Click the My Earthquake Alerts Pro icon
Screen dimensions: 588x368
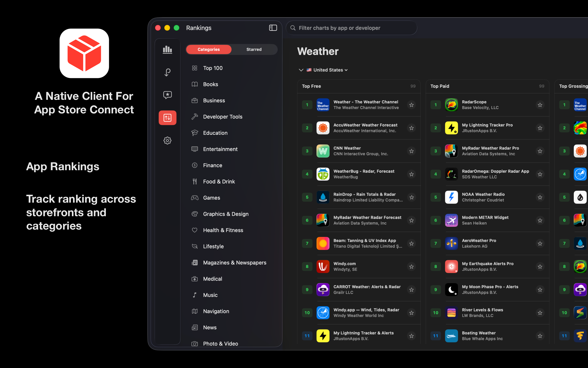click(x=451, y=267)
